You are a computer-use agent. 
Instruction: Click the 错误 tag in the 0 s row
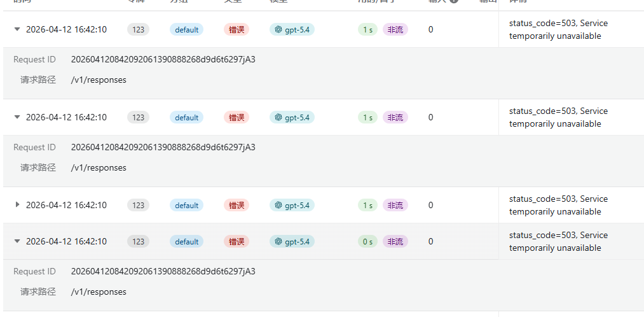point(236,242)
